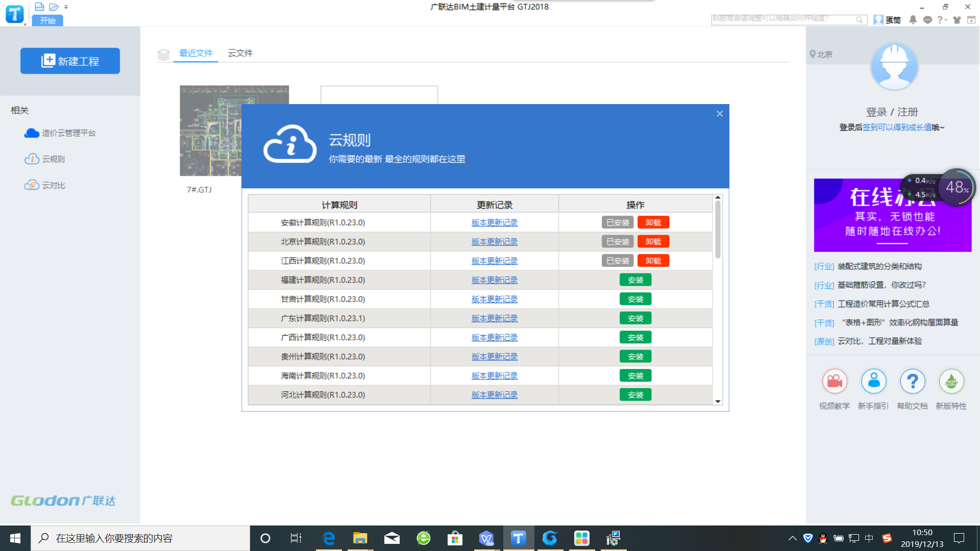Open the help question mark dropdown
Screen dimensions: 980x551
coord(942,20)
